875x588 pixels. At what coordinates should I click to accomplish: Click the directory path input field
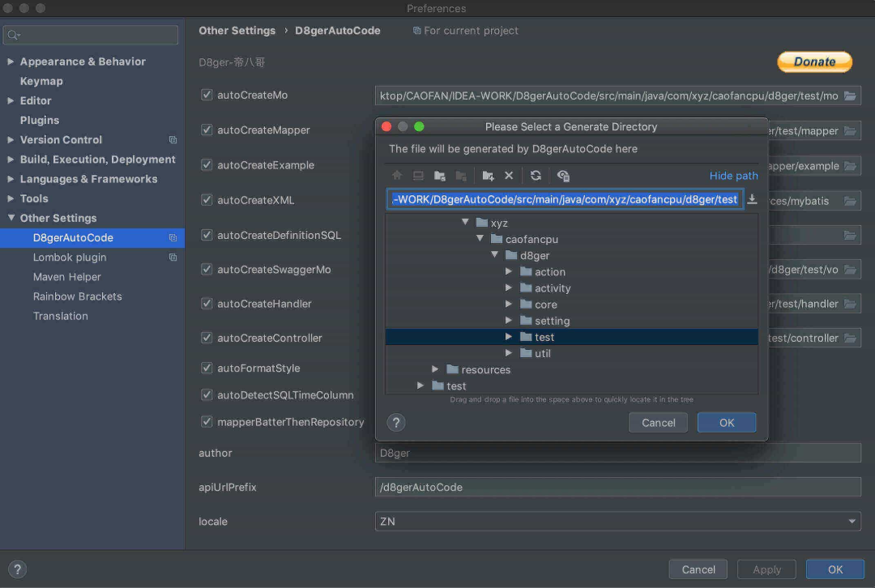point(565,199)
